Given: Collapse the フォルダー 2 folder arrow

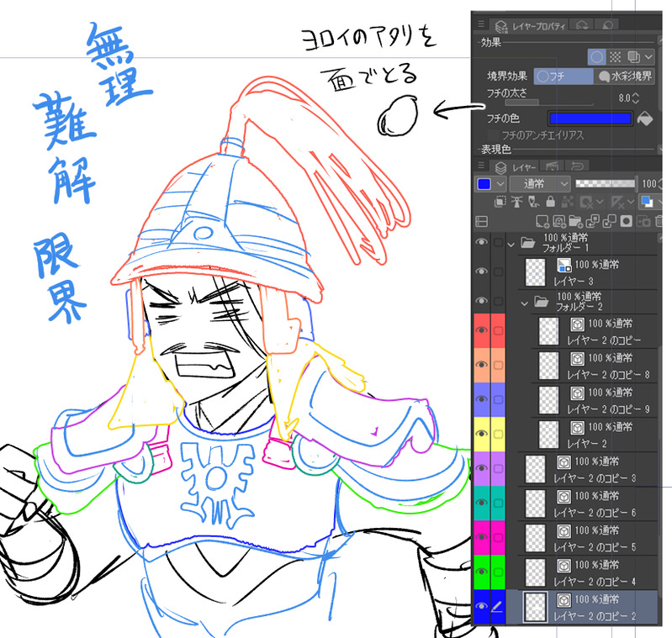Looking at the screenshot, I should pyautogui.click(x=524, y=303).
